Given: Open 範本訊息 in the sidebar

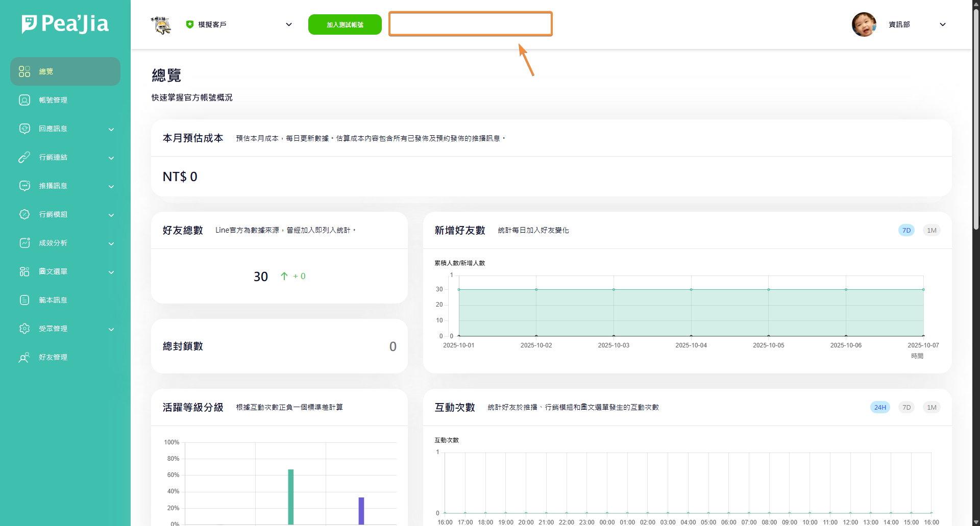Looking at the screenshot, I should coord(53,300).
